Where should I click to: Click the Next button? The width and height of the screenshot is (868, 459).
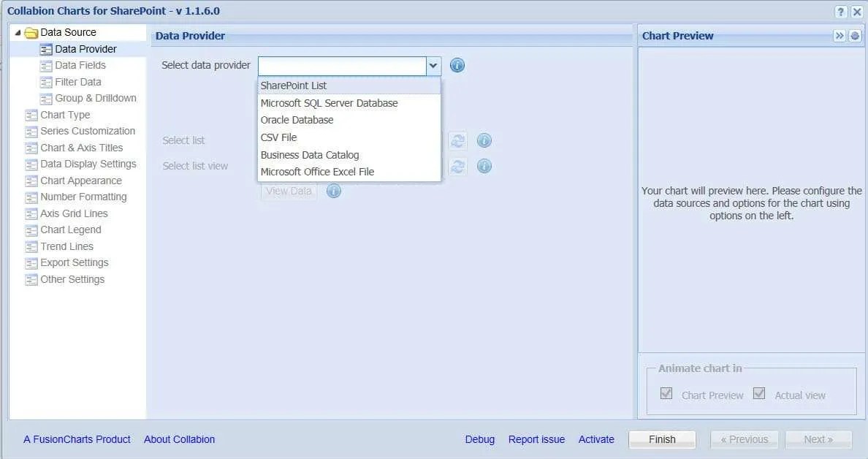tap(818, 439)
